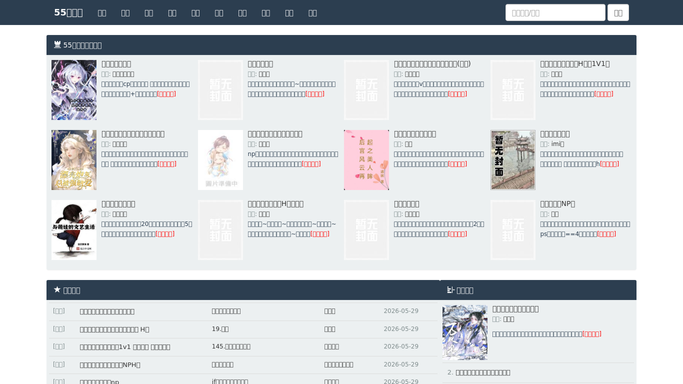683x384 pixels.
Task: Open the pink floral book cover
Action: pos(366,160)
